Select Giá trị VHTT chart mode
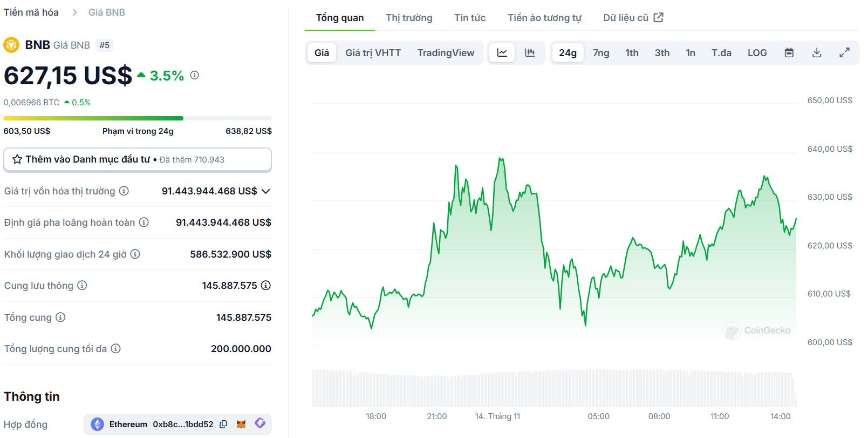Viewport: 868px width, 438px height. (x=373, y=53)
